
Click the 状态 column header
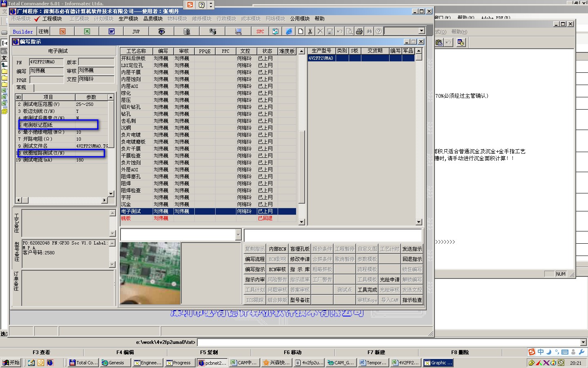tap(267, 51)
